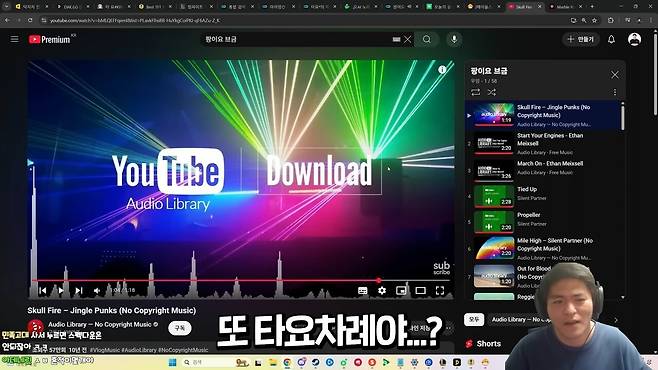The height and width of the screenshot is (370, 658).
Task: Play Propeller by Silent Partner
Action: point(546,221)
